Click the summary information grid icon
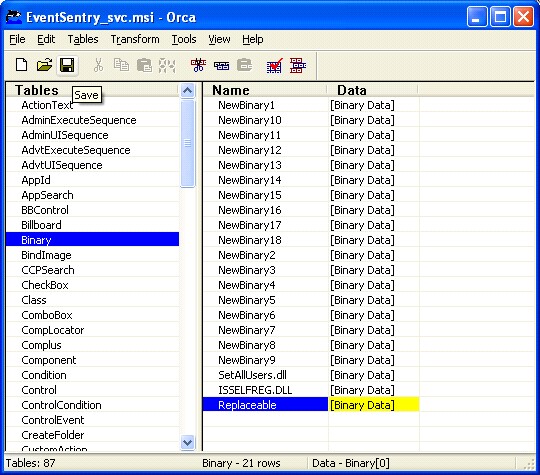This screenshot has height=475, width=540. (298, 65)
